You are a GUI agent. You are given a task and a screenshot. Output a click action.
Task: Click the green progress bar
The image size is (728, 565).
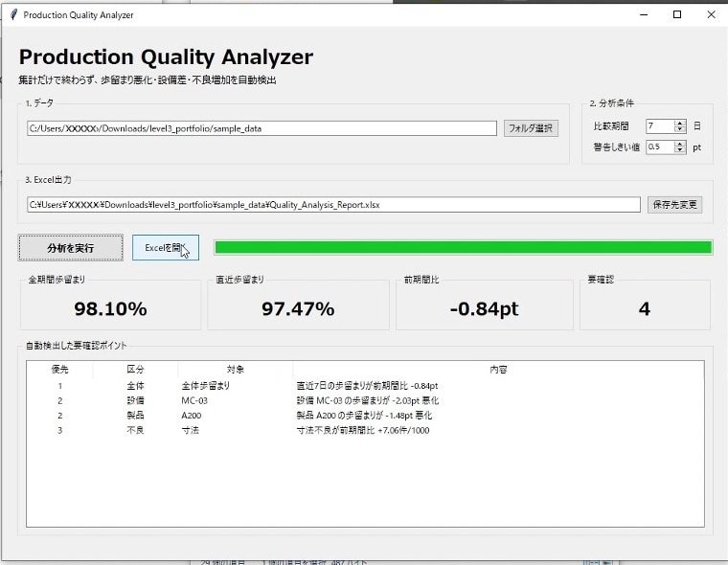coord(463,247)
